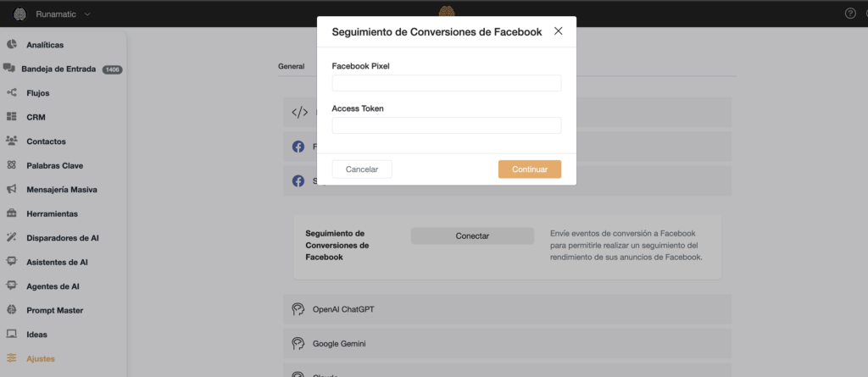868x377 pixels.
Task: Select the CRM grid icon
Action: (x=12, y=117)
